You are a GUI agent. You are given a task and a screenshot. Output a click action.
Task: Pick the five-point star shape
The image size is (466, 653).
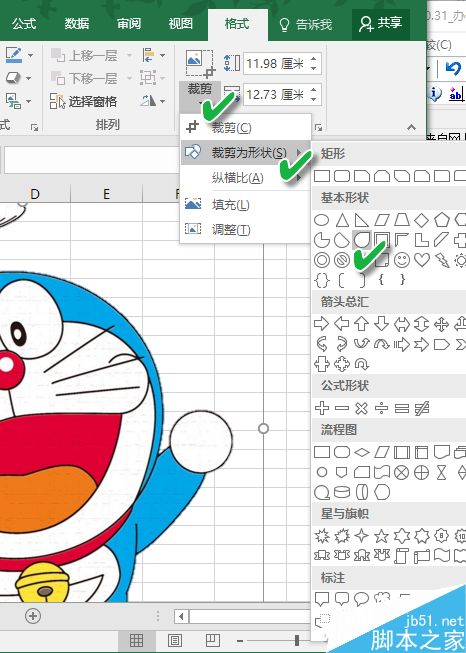point(381,536)
